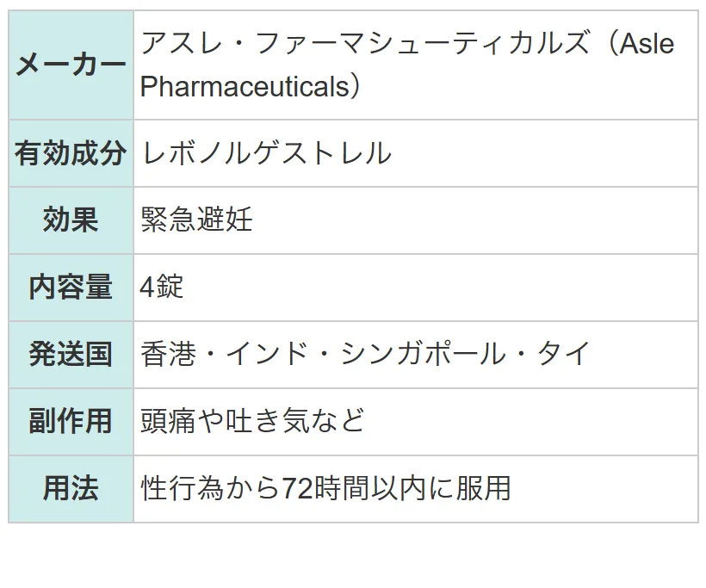Select the レボノルゲストレル ingredient cell
This screenshot has height=588, width=706.
coord(416,153)
